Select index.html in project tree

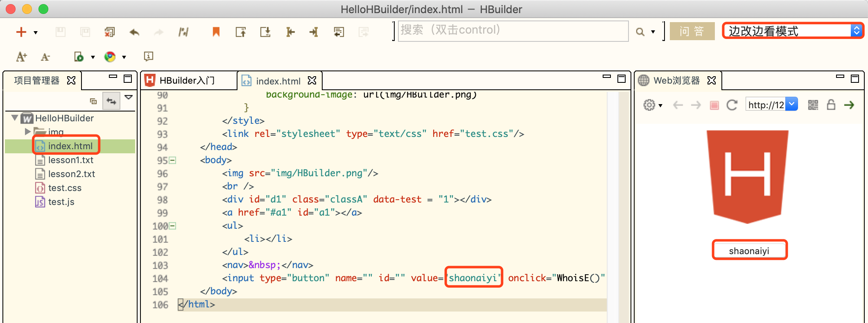tap(70, 146)
